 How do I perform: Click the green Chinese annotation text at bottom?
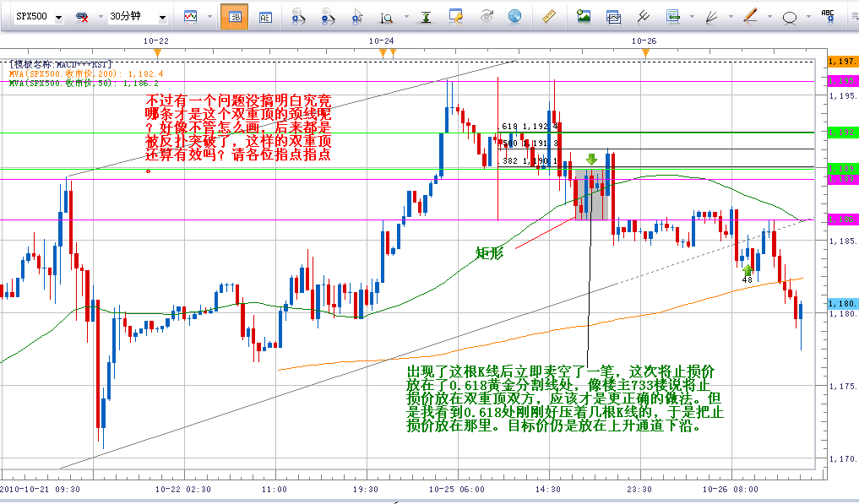[x=565, y=398]
